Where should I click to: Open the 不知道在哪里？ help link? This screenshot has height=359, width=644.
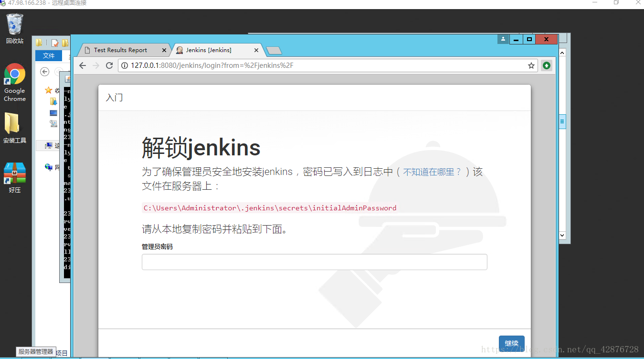tap(432, 172)
